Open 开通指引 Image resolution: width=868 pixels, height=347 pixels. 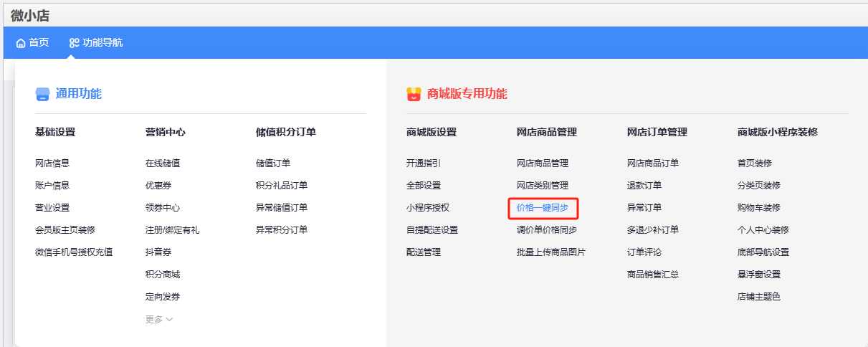tap(424, 163)
